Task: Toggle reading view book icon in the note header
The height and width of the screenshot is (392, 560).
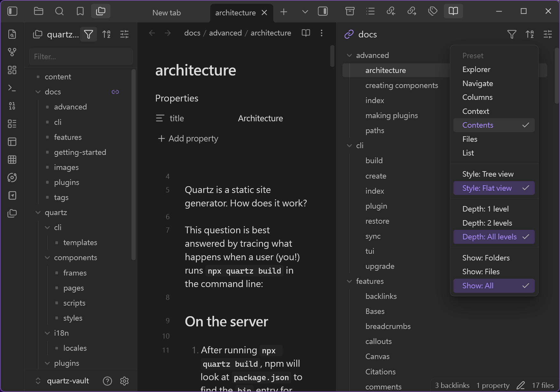Action: pos(306,33)
